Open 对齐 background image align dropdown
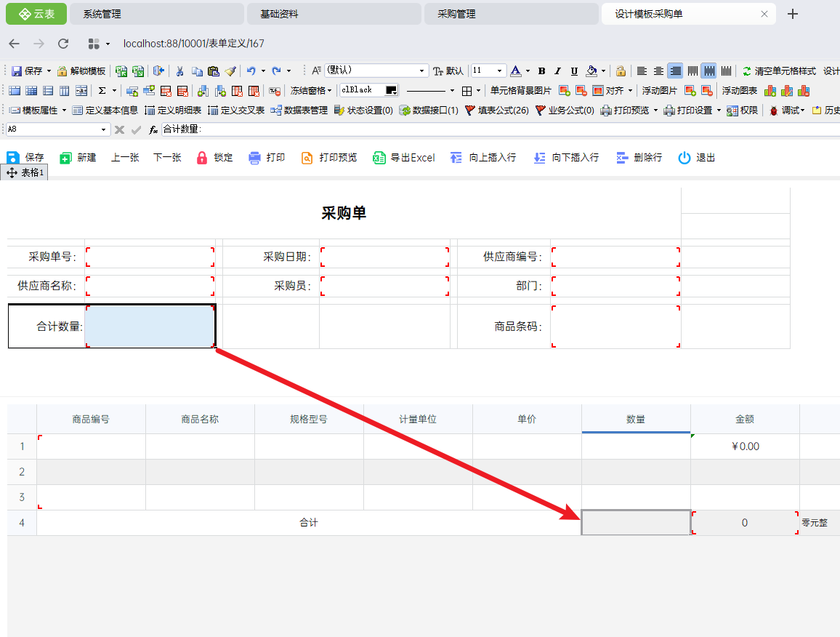 pyautogui.click(x=630, y=91)
